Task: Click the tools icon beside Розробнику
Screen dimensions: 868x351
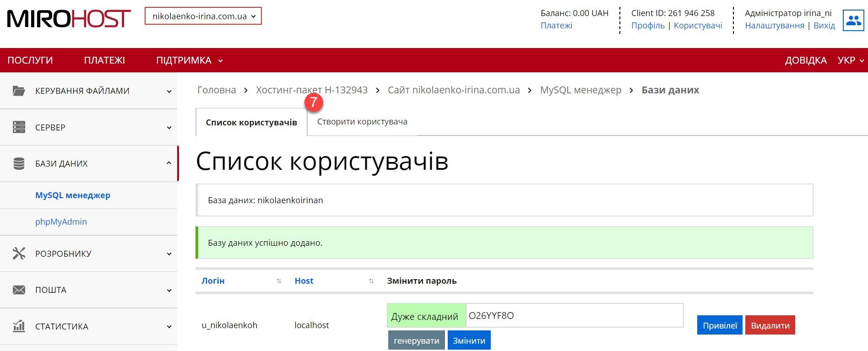Action: pos(19,253)
